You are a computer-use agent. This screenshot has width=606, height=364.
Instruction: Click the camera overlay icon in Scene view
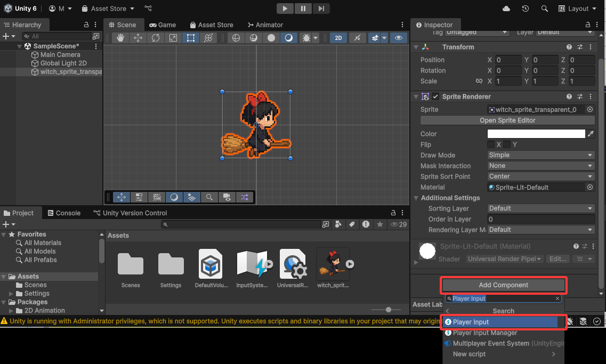(227, 197)
